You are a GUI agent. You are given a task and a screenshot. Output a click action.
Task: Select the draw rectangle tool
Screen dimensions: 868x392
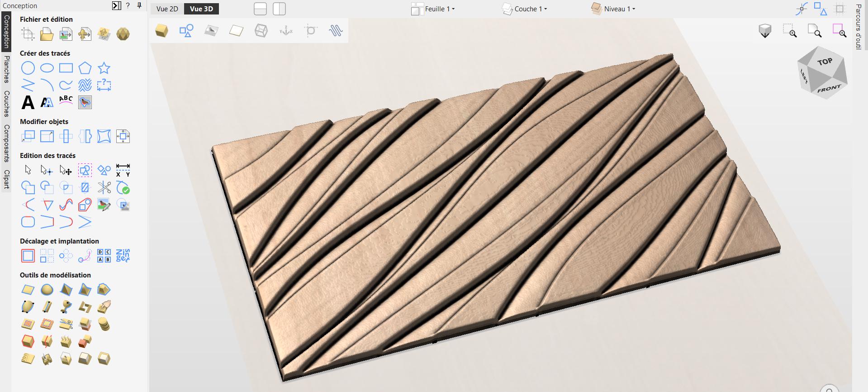66,68
